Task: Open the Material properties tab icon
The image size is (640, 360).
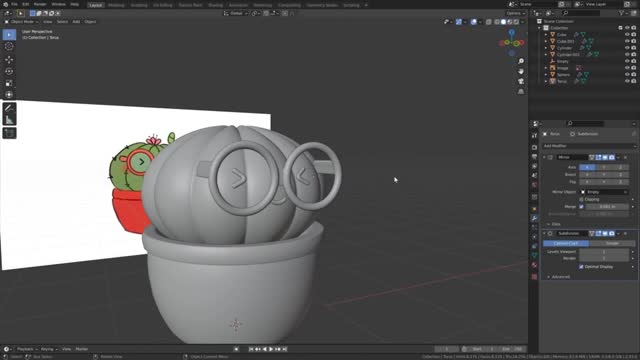Action: point(534,265)
